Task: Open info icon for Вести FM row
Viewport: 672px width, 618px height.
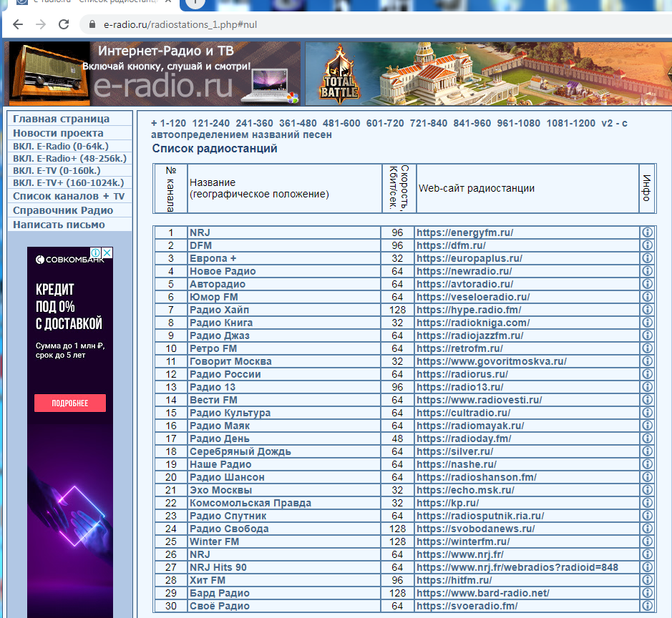Action: coord(647,399)
